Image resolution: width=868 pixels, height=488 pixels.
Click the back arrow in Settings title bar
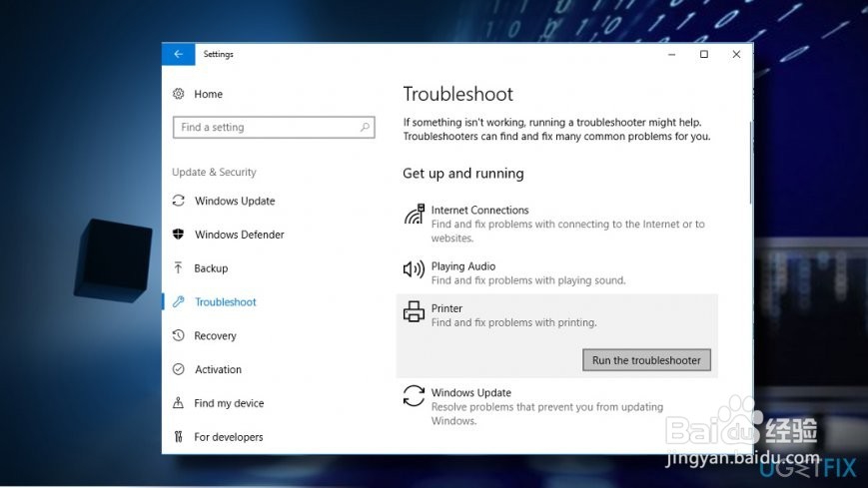click(x=178, y=54)
